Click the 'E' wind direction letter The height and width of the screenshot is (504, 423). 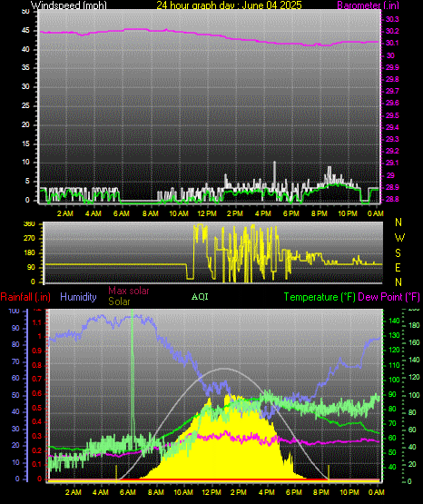coord(398,267)
